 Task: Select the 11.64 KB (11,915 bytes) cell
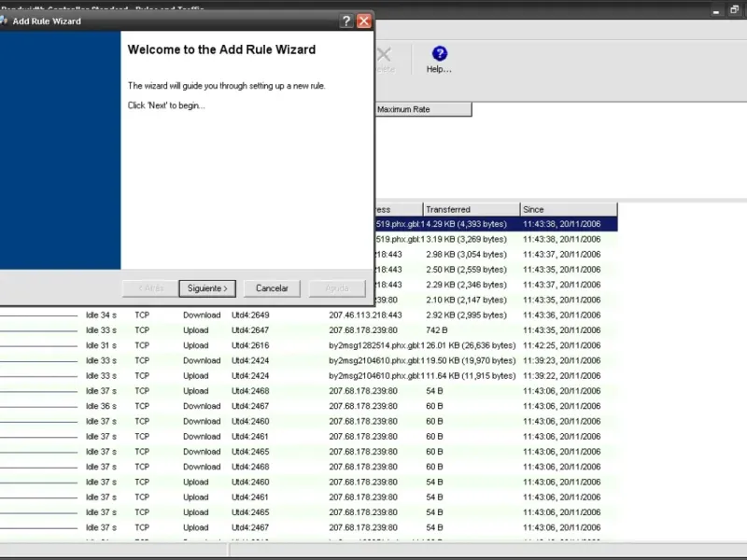coord(471,376)
